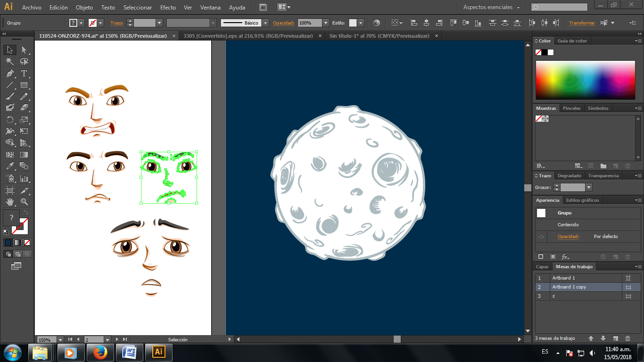644x362 pixels.
Task: Select the Scale tool
Action: (x=24, y=120)
